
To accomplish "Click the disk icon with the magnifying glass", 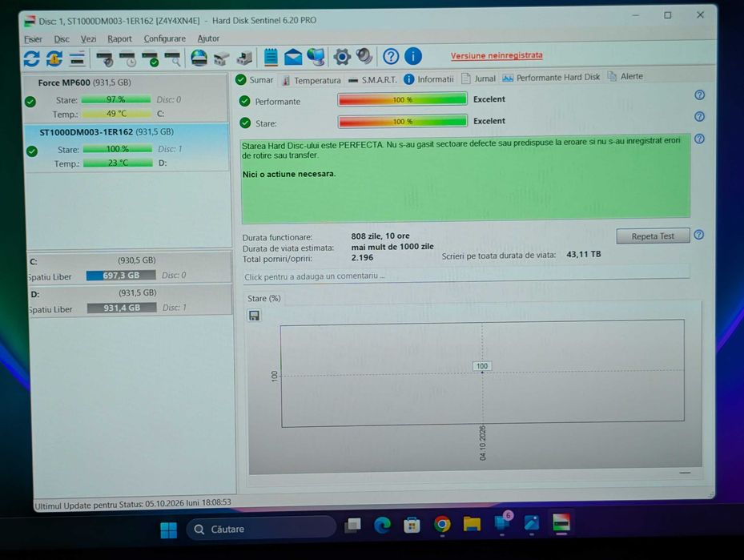I will [173, 58].
